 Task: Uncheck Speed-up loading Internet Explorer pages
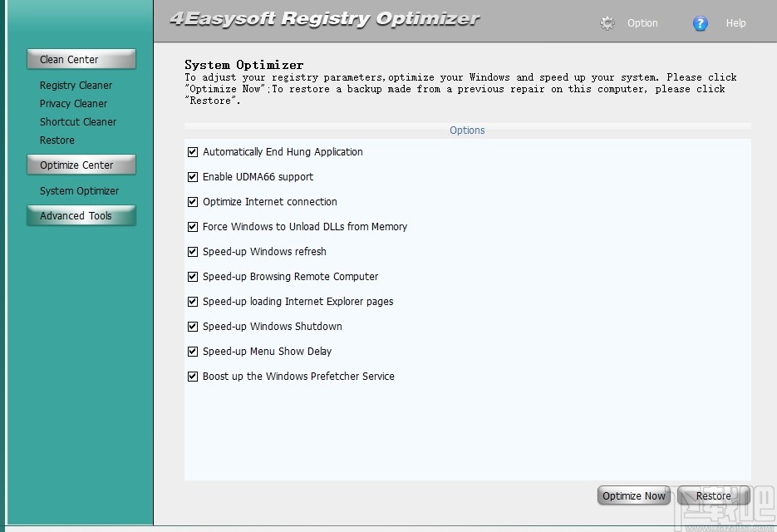(192, 301)
